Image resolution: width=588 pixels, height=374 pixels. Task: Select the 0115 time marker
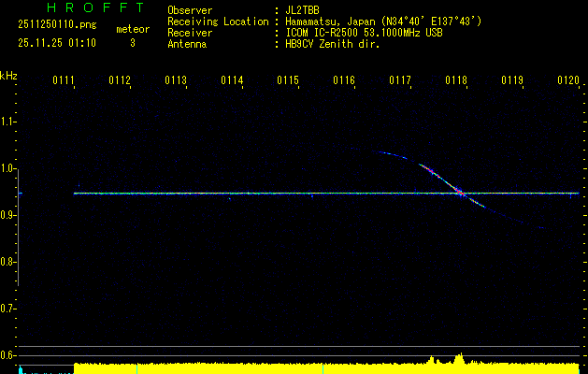pyautogui.click(x=288, y=81)
